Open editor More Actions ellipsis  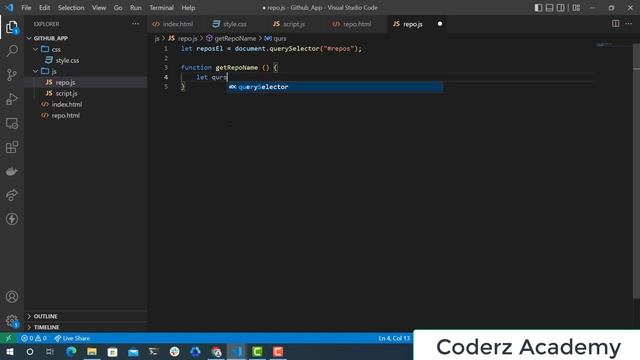coord(629,24)
